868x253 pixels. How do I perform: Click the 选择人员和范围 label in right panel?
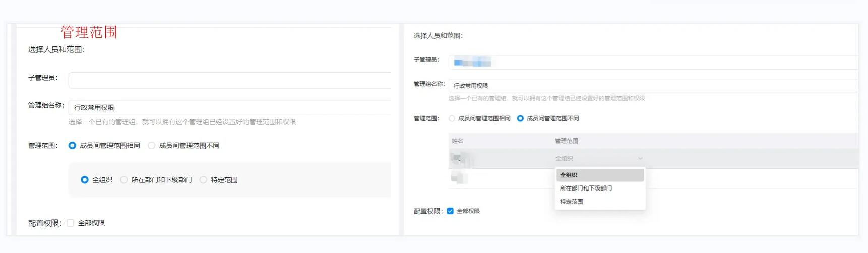(x=438, y=36)
